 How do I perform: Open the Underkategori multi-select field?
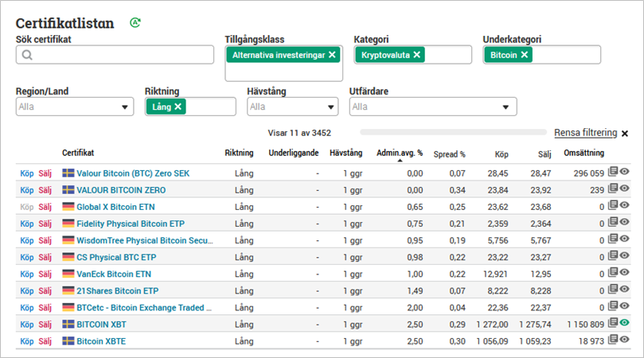(x=542, y=55)
